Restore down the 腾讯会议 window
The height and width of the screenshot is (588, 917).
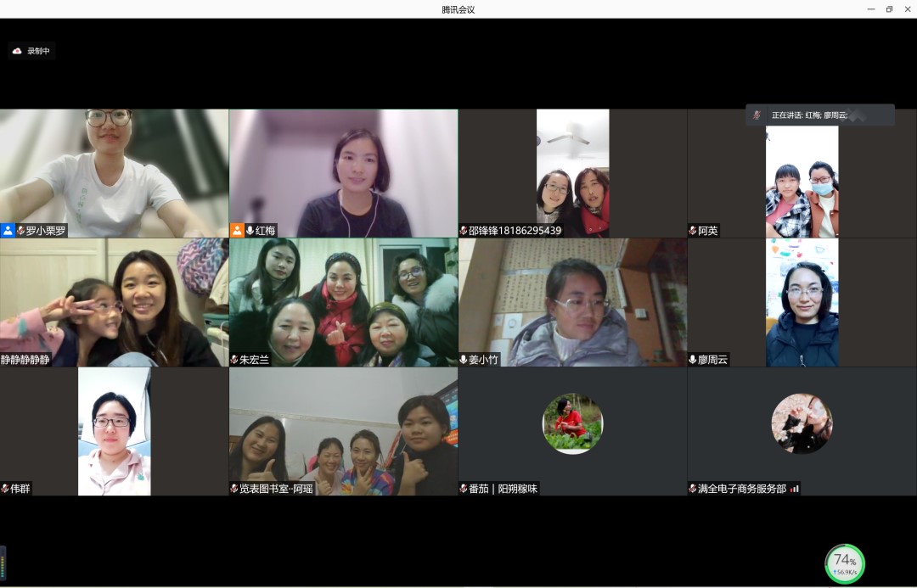[x=889, y=9]
